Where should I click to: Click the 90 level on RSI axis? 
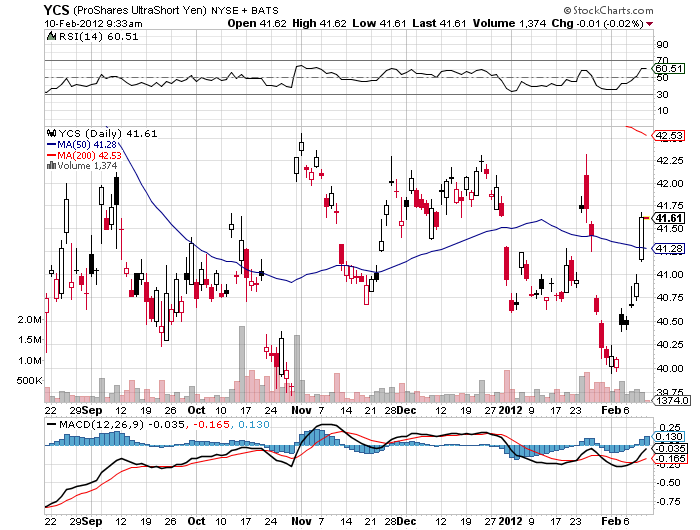[x=662, y=45]
